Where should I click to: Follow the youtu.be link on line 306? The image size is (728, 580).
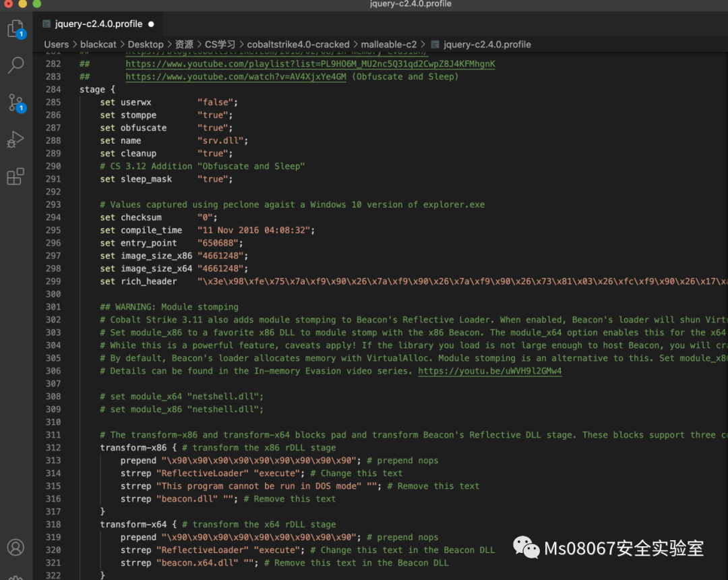tap(489, 371)
